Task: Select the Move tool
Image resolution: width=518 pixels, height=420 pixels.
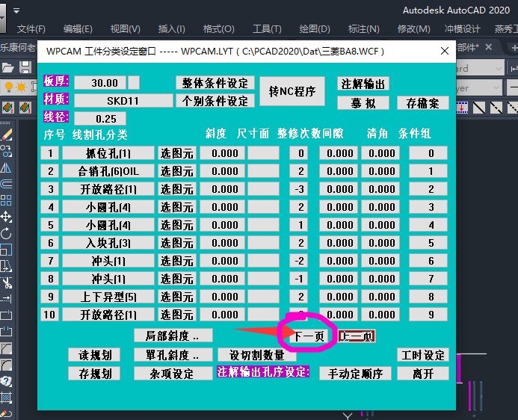Action: coord(6,217)
